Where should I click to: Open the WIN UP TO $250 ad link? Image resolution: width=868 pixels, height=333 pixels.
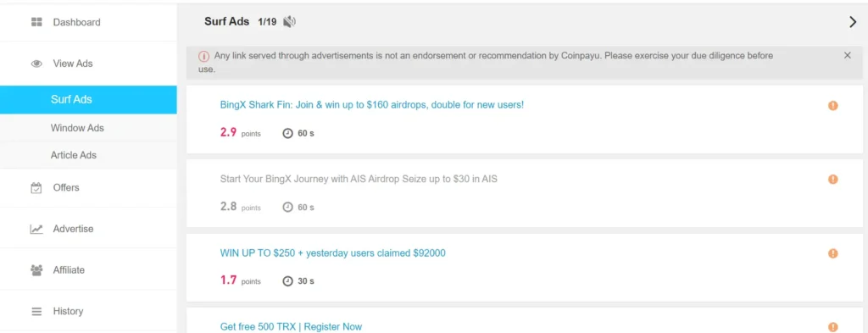(x=332, y=253)
